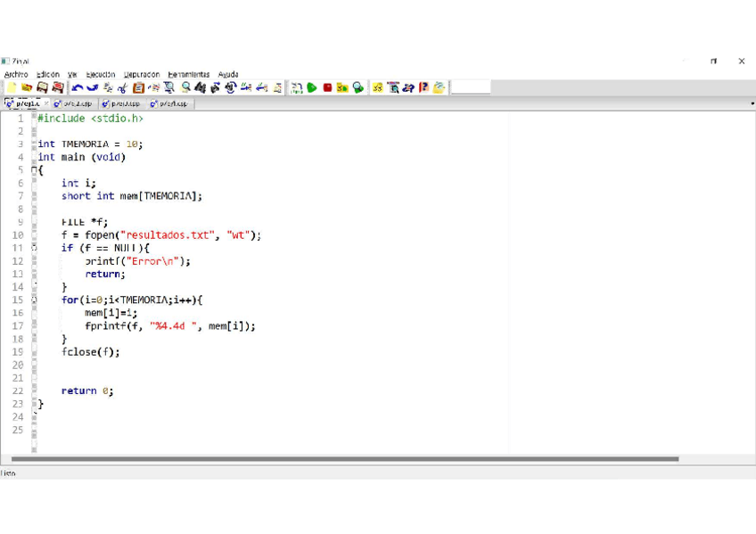Collapse the for loop fold at line 15
Screen dimensions: 756x534
coord(35,300)
